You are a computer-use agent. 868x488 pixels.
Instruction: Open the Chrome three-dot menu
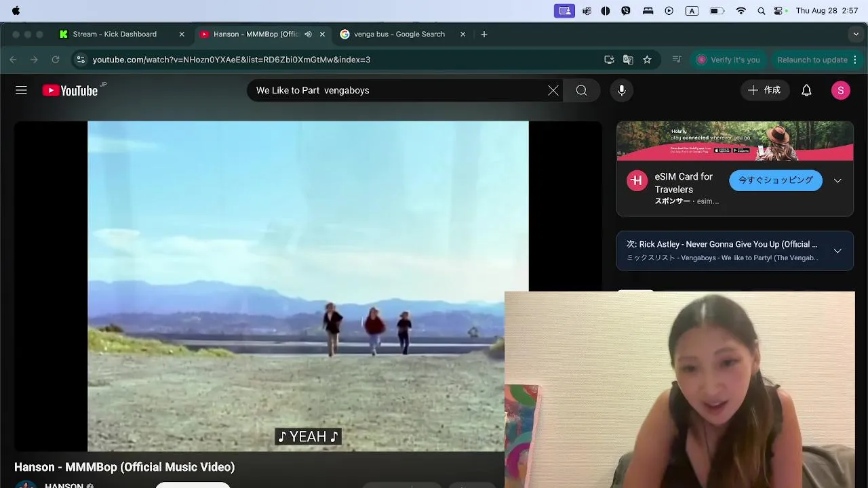[x=855, y=60]
